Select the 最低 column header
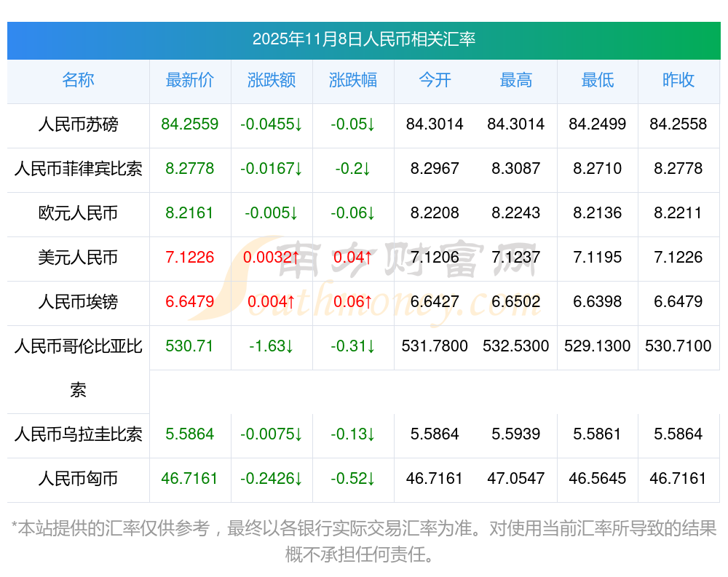This screenshot has width=728, height=577. (598, 80)
